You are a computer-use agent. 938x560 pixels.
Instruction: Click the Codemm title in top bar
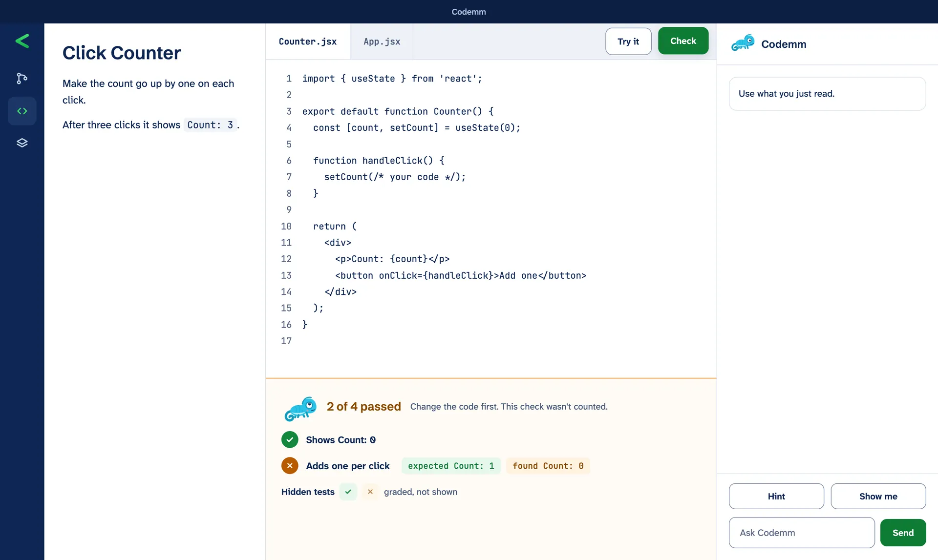tap(469, 12)
